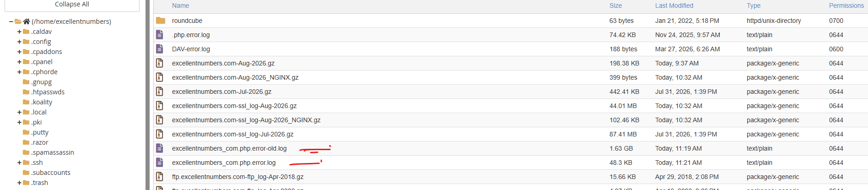Sort the list by Size column

[615, 5]
